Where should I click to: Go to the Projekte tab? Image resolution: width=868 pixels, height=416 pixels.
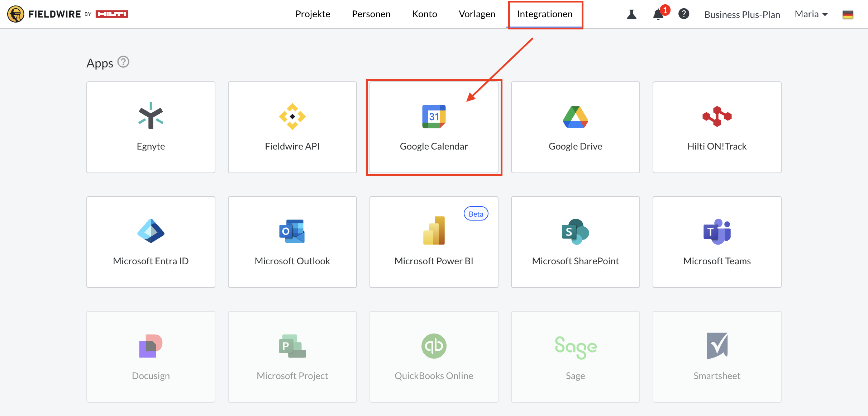click(313, 14)
